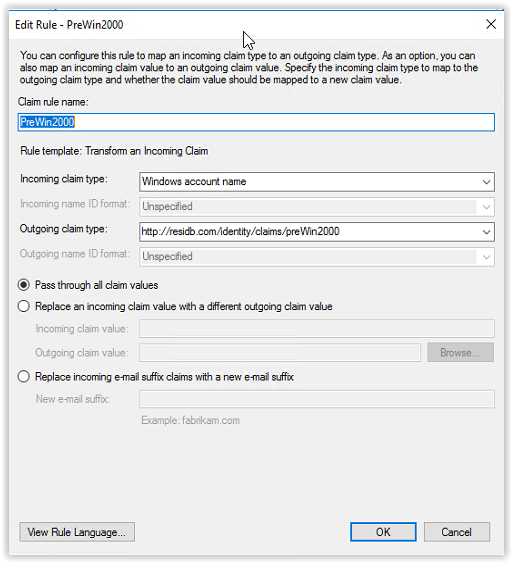Screen dimensions: 512x563
Task: Confirm changes with the OK button
Action: click(383, 532)
